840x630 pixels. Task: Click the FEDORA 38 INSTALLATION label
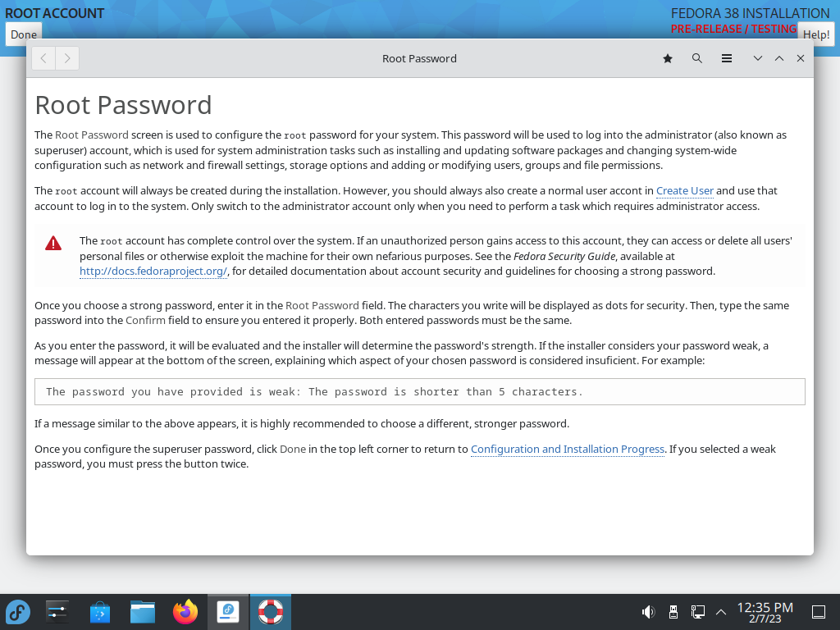[x=750, y=13]
